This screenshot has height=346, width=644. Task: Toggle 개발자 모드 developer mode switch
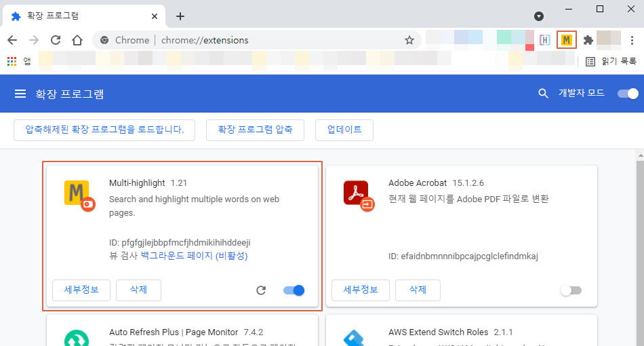pyautogui.click(x=628, y=94)
